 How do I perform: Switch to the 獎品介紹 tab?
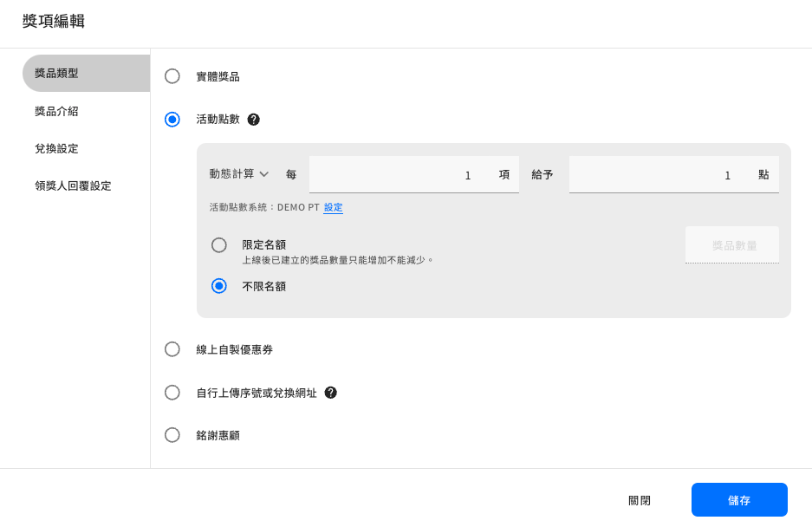[x=57, y=112]
